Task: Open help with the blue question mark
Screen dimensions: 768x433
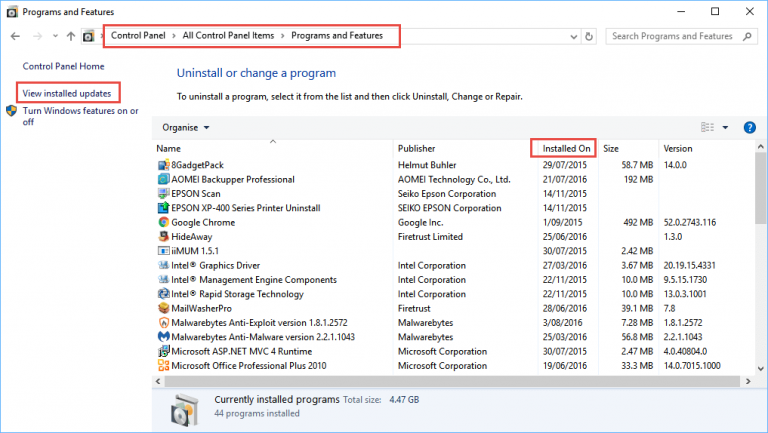Action: pyautogui.click(x=749, y=127)
